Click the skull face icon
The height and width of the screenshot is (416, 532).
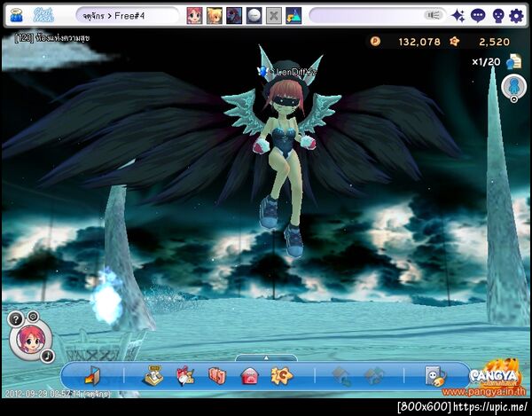[497, 16]
